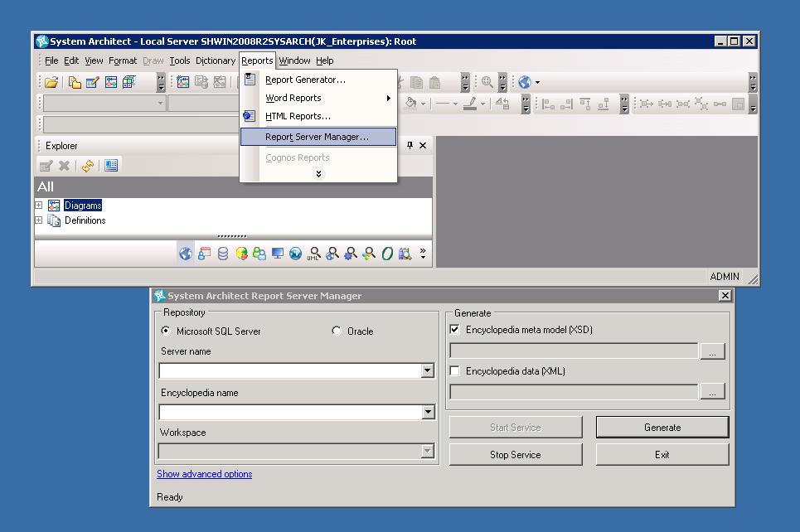Show more Explorer strip icons via chevron
Screen dimensions: 800x532
click(423, 254)
